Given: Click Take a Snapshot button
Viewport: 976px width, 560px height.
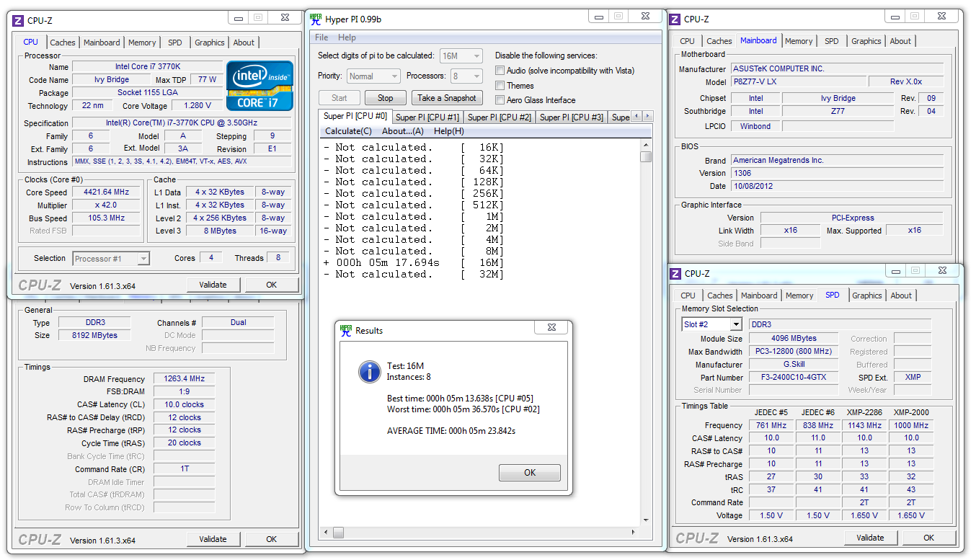Looking at the screenshot, I should tap(446, 98).
